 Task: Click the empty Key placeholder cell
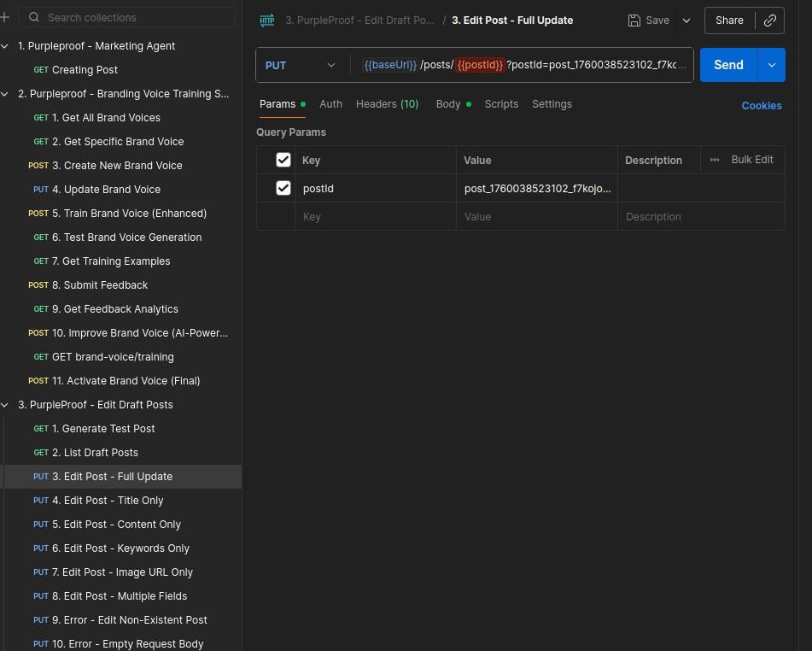[x=375, y=217]
